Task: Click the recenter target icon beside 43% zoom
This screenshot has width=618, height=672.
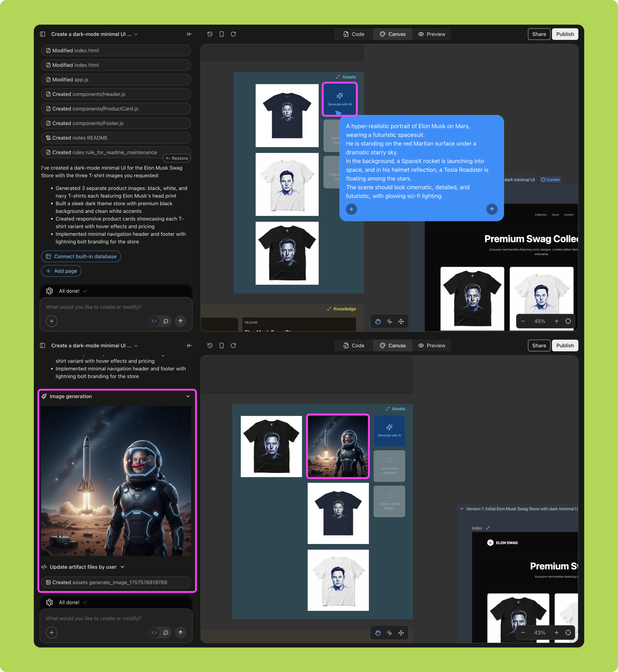Action: (x=568, y=632)
